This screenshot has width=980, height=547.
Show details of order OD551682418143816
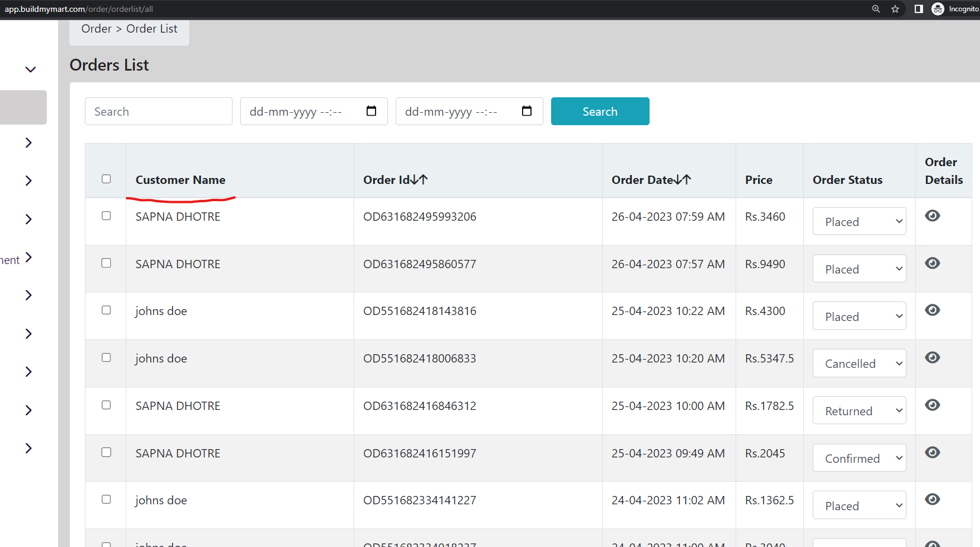(x=933, y=310)
